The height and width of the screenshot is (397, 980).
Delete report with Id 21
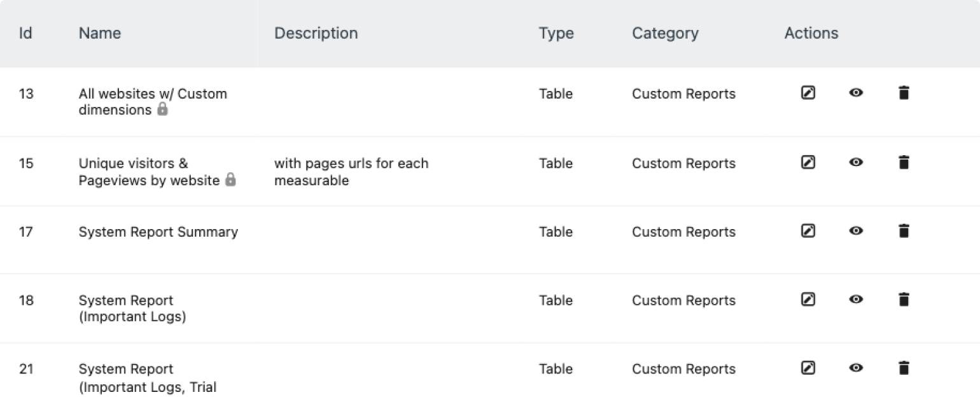click(x=903, y=368)
